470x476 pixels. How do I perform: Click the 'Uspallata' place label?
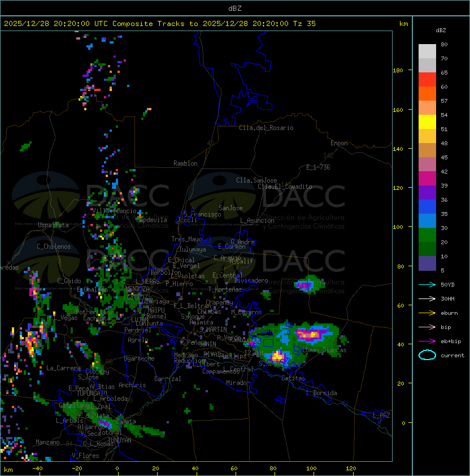54,225
